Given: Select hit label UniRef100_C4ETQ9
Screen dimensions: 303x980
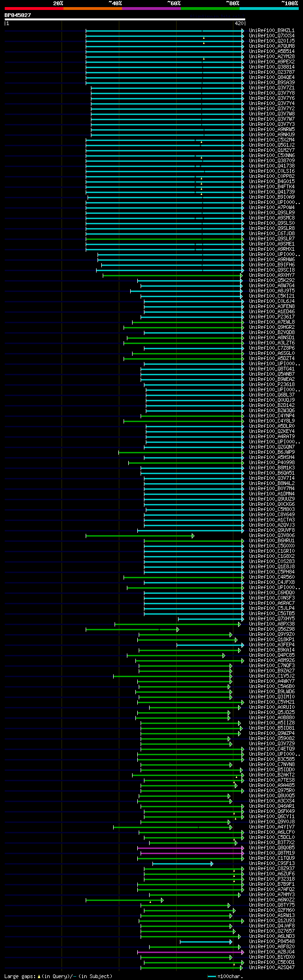Looking at the screenshot, I should coord(272,749).
